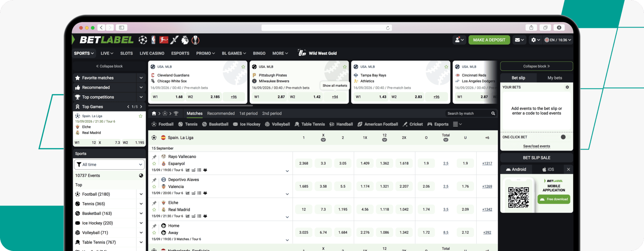The image size is (644, 251).
Task: Pin the Deportivo Alaves match
Action: coord(154,180)
